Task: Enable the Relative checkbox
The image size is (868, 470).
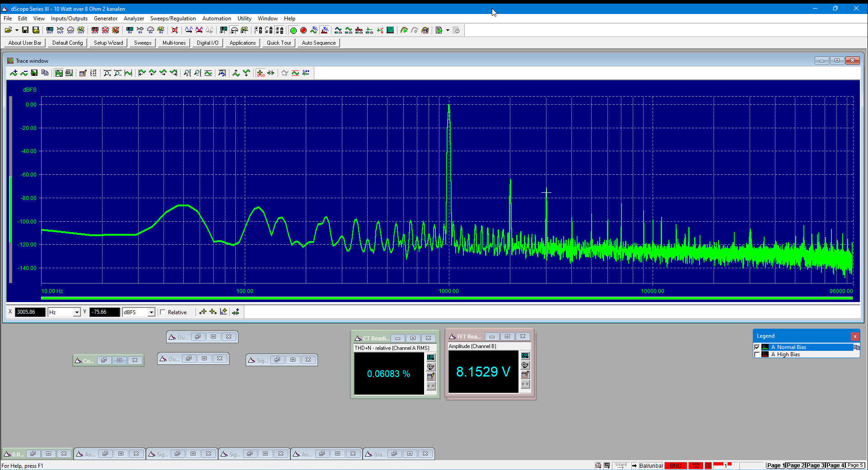Action: (x=163, y=312)
